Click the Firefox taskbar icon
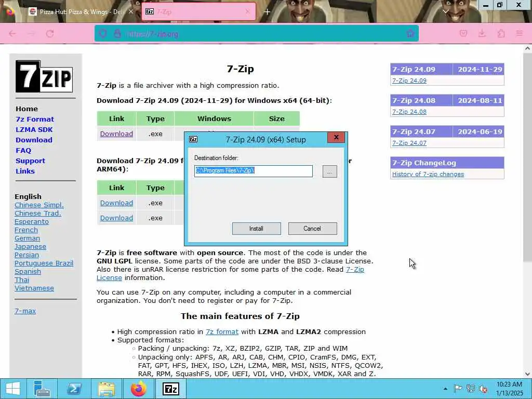The height and width of the screenshot is (399, 532). [138, 389]
